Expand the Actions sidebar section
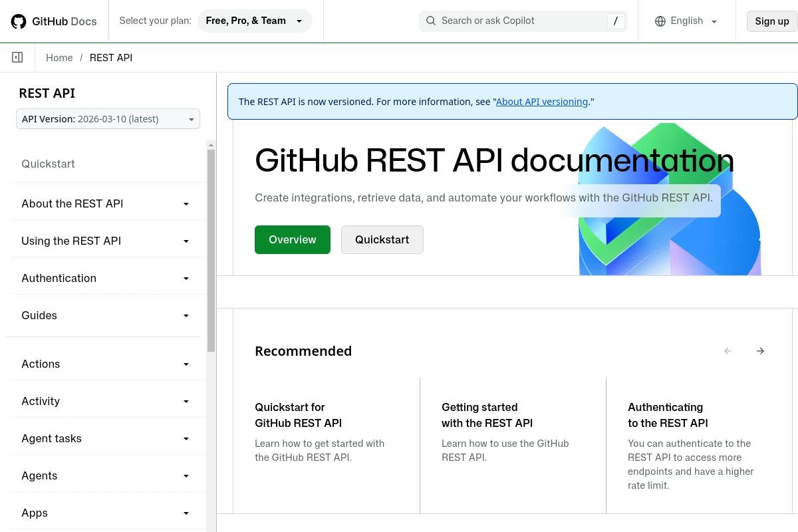Screen dimensions: 798x532 pos(106,364)
